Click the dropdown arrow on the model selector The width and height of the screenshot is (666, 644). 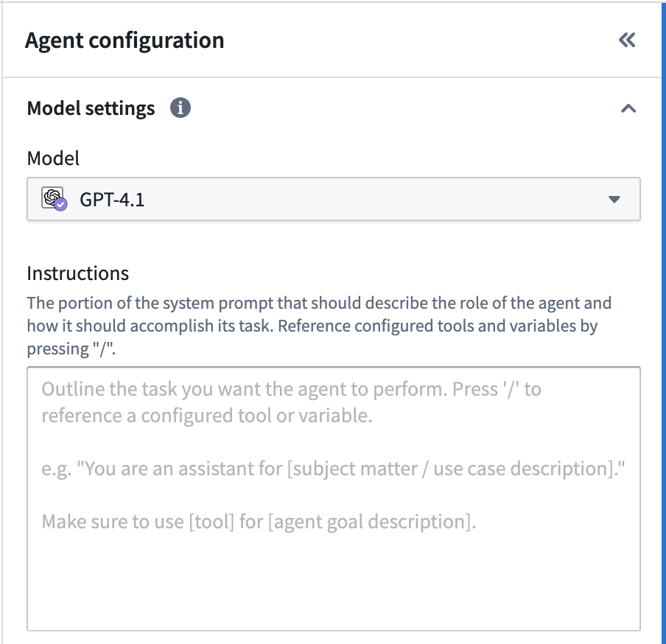(614, 199)
